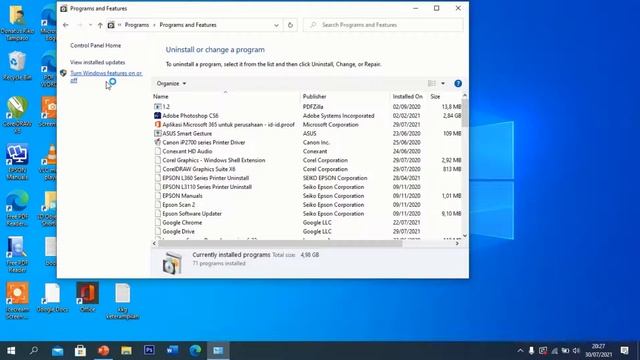Open Mail app from taskbar
The width and height of the screenshot is (640, 360).
(58, 350)
